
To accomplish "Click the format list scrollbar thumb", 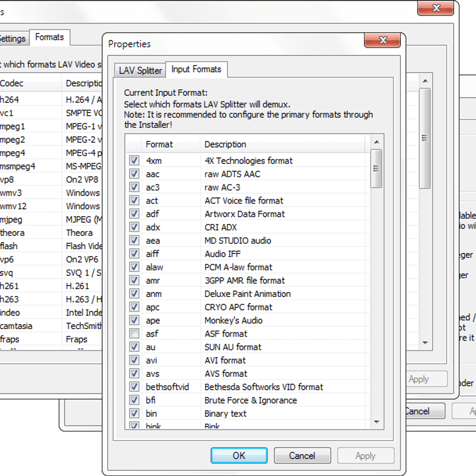I will pyautogui.click(x=376, y=168).
